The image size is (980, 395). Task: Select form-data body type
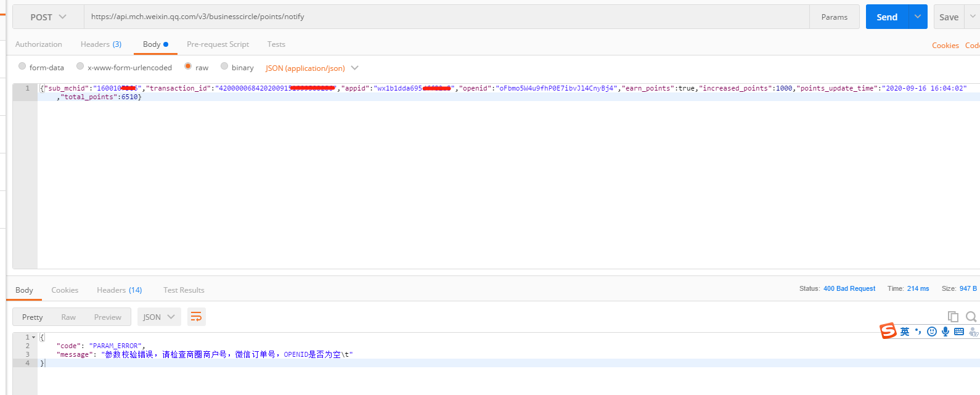click(22, 66)
